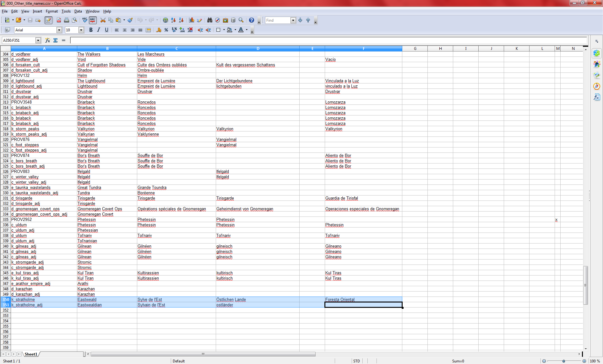
Task: Expand the Name Box dropdown
Action: [38, 40]
